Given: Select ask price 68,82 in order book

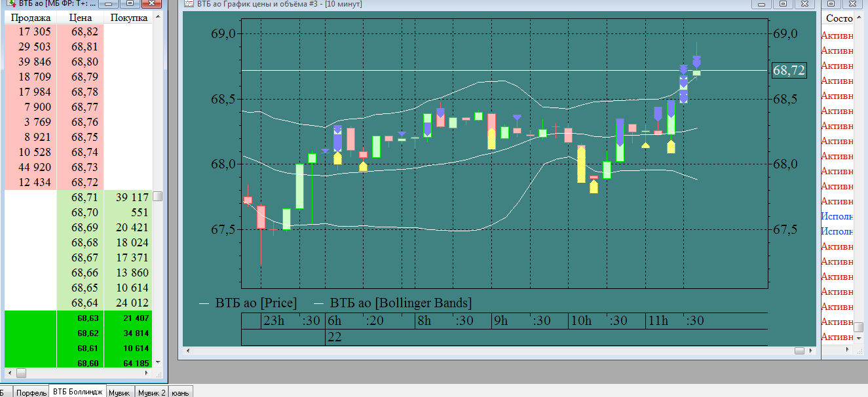Looking at the screenshot, I should click(x=81, y=31).
